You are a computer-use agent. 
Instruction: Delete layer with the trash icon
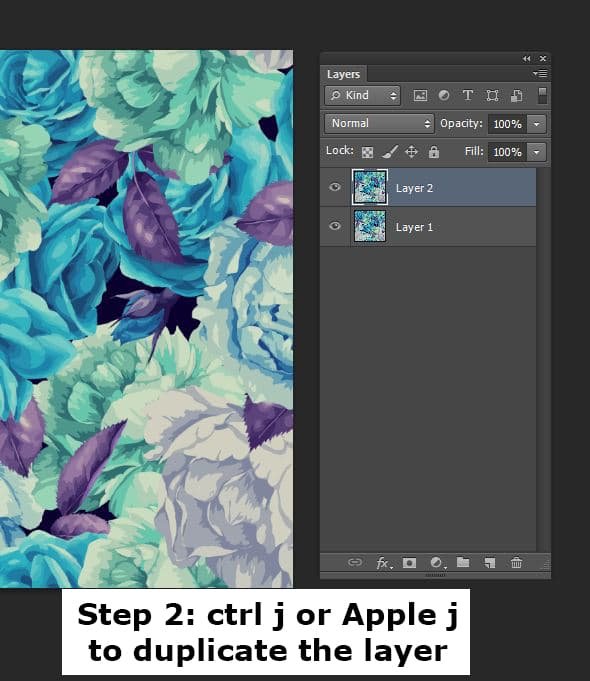(516, 563)
